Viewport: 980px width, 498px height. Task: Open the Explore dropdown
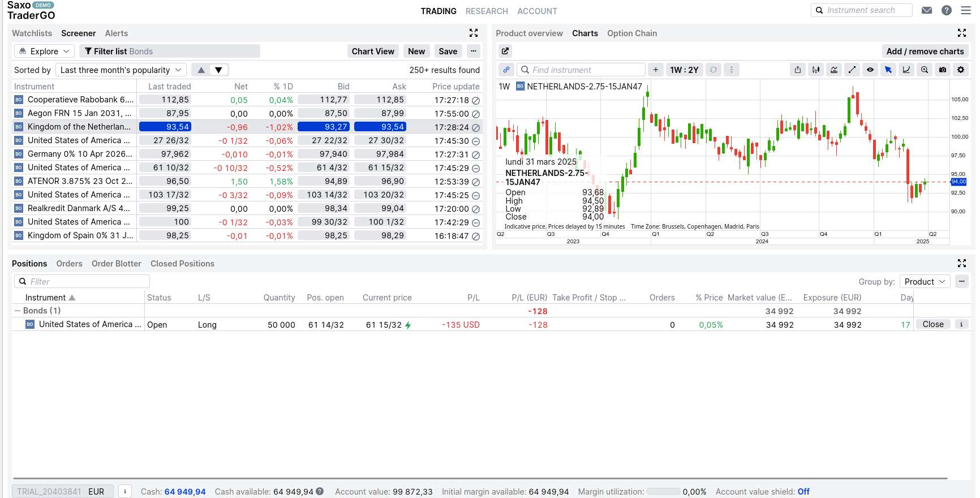(44, 51)
